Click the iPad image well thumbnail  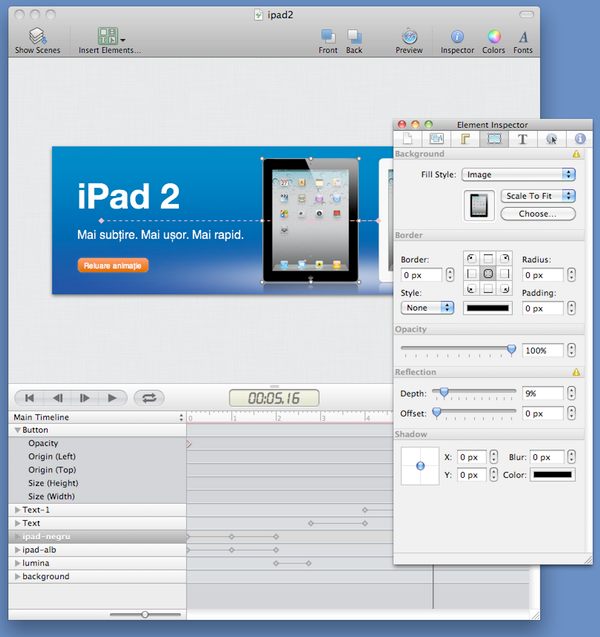pyautogui.click(x=479, y=205)
